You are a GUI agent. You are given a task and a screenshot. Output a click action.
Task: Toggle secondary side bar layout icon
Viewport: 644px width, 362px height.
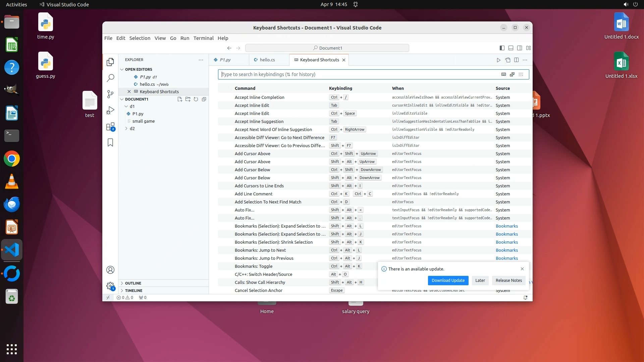[x=520, y=48]
